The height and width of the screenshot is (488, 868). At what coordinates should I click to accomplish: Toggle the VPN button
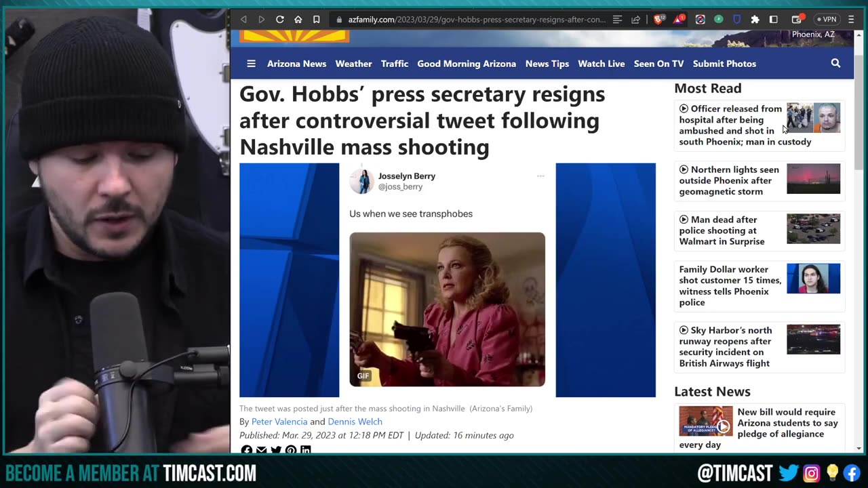click(826, 20)
